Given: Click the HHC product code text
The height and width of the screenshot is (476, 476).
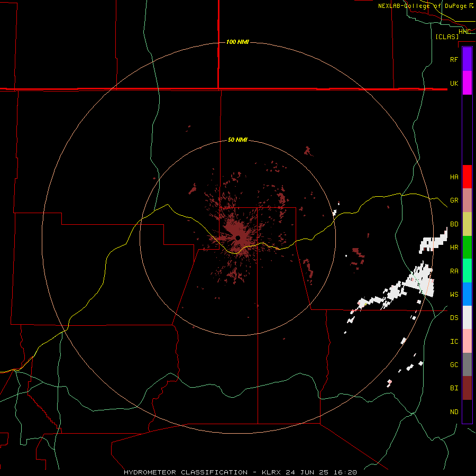Looking at the screenshot, I should tap(464, 32).
